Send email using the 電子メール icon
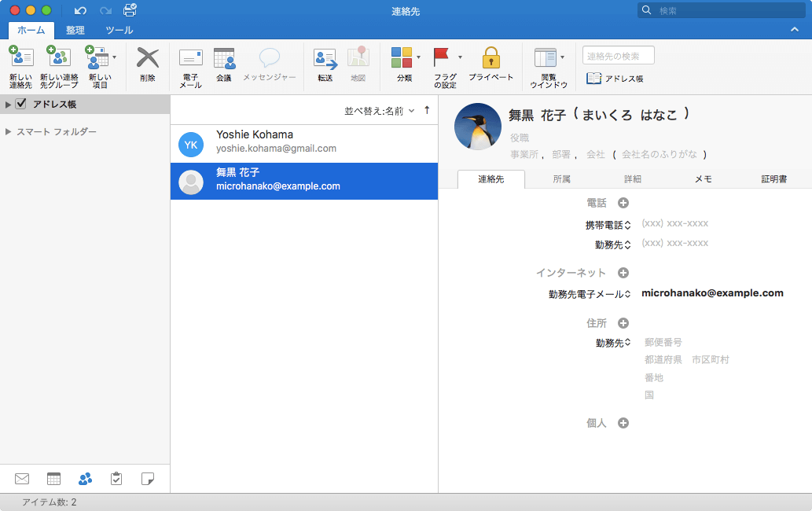Image resolution: width=812 pixels, height=511 pixels. (190, 58)
